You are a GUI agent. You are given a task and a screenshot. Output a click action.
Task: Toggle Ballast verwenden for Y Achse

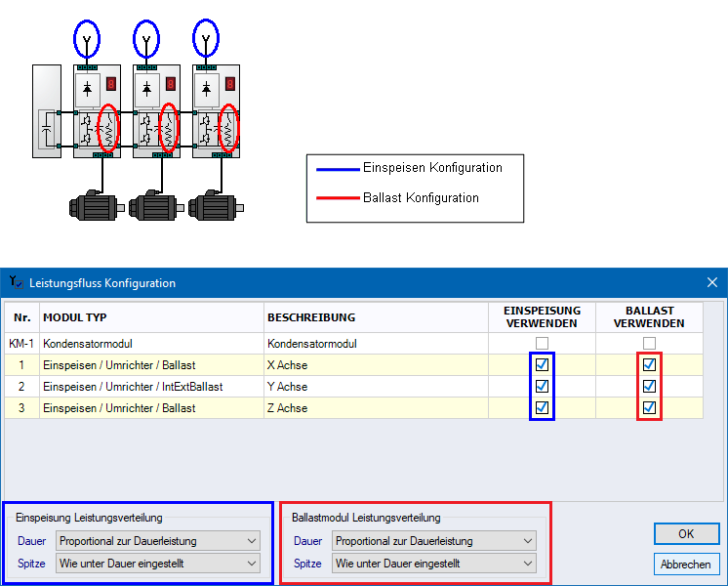649,387
